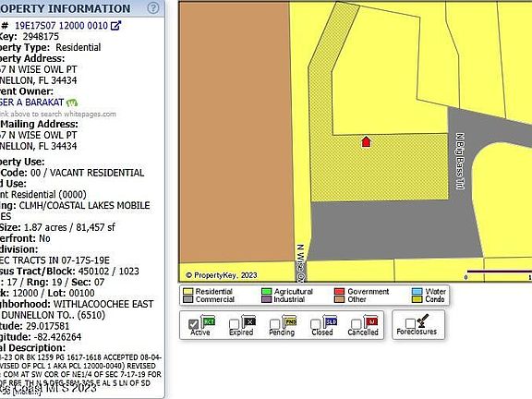
Task: Click the Residential yellow legend swatch
Action: point(188,292)
